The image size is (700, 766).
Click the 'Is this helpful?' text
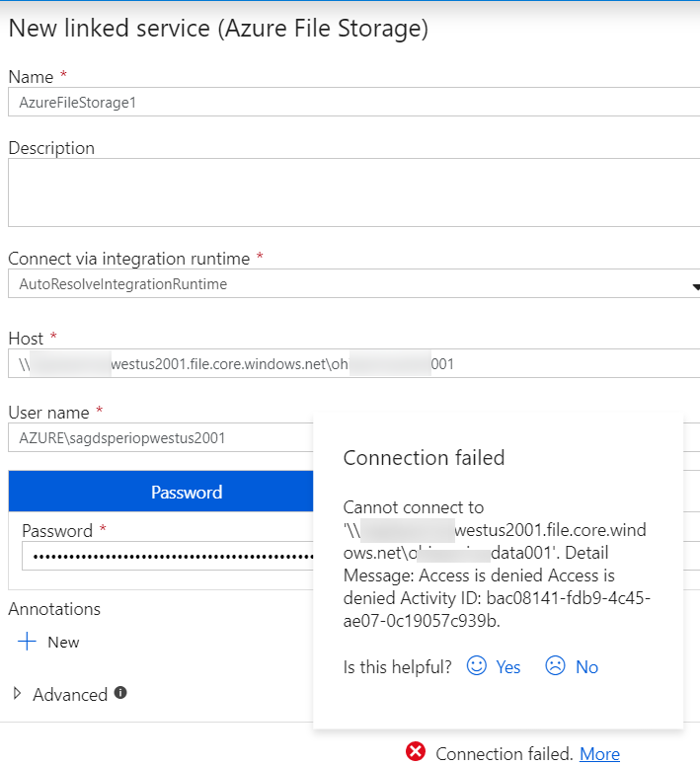397,667
